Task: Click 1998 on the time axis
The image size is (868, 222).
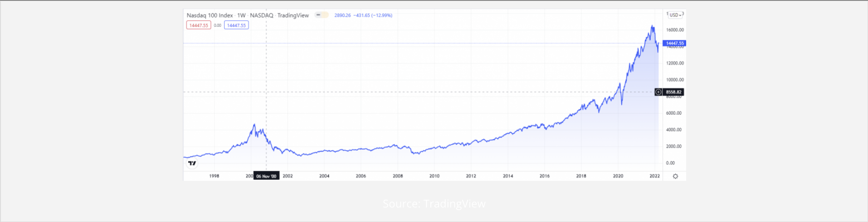Action: tap(214, 176)
